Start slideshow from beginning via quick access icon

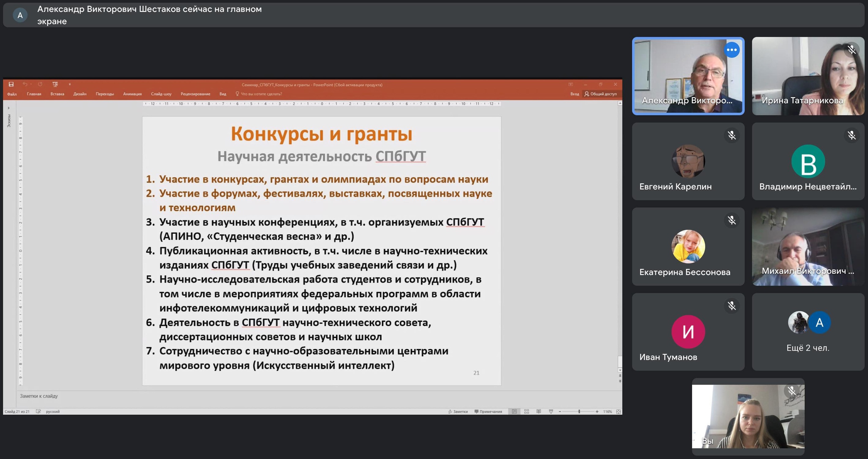tap(55, 84)
